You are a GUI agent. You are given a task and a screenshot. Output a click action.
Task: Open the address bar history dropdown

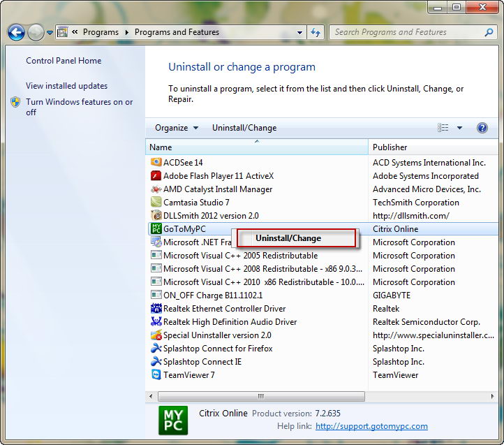pyautogui.click(x=299, y=33)
